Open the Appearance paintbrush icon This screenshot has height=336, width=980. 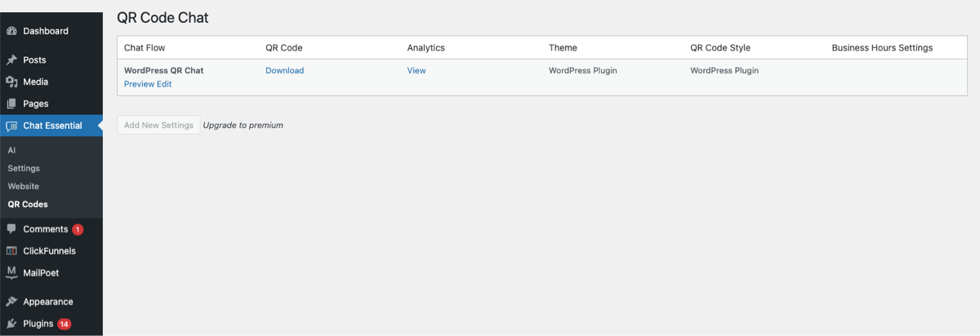point(11,302)
